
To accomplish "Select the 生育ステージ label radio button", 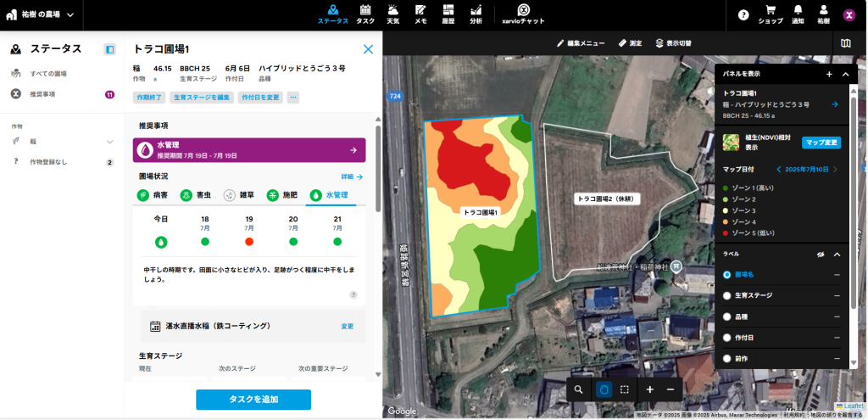I will 727,295.
